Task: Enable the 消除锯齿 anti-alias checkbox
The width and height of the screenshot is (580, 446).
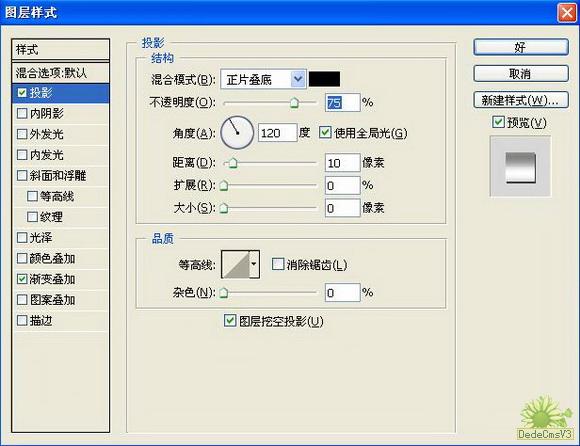Action: pos(277,264)
